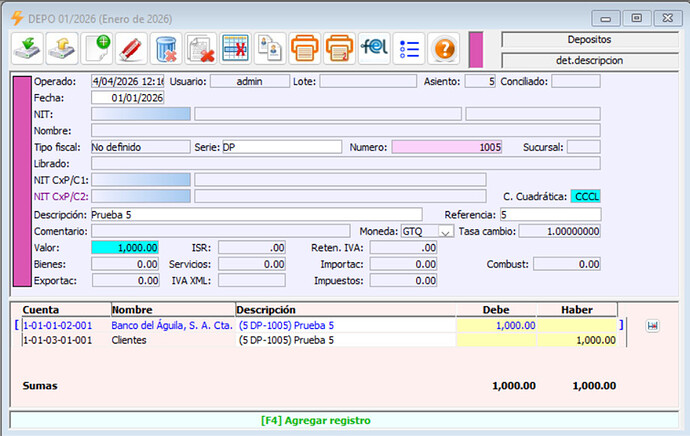This screenshot has width=690, height=436.
Task: Click the Fecha field showing 01/01/2026
Action: click(128, 98)
